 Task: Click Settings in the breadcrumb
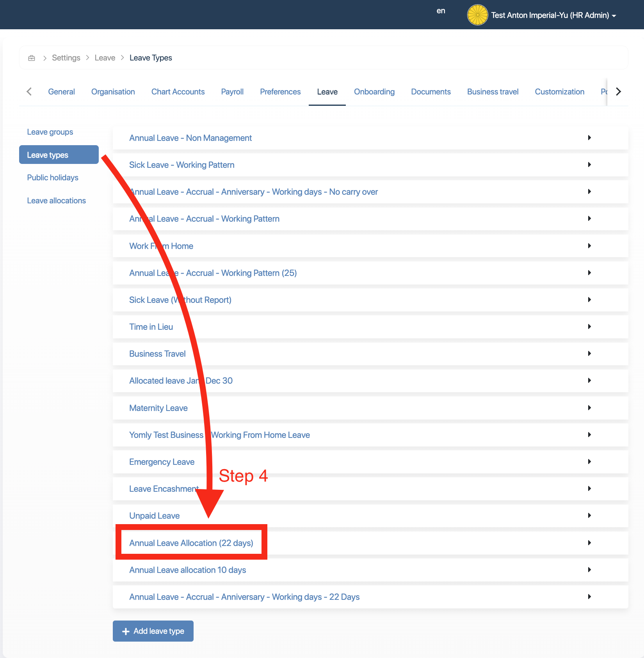click(x=66, y=58)
